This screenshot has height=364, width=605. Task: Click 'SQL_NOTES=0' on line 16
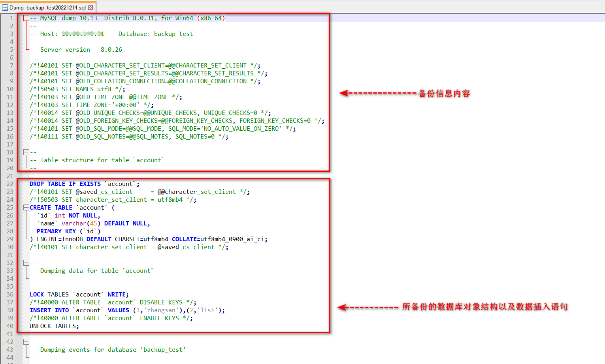pyautogui.click(x=195, y=137)
